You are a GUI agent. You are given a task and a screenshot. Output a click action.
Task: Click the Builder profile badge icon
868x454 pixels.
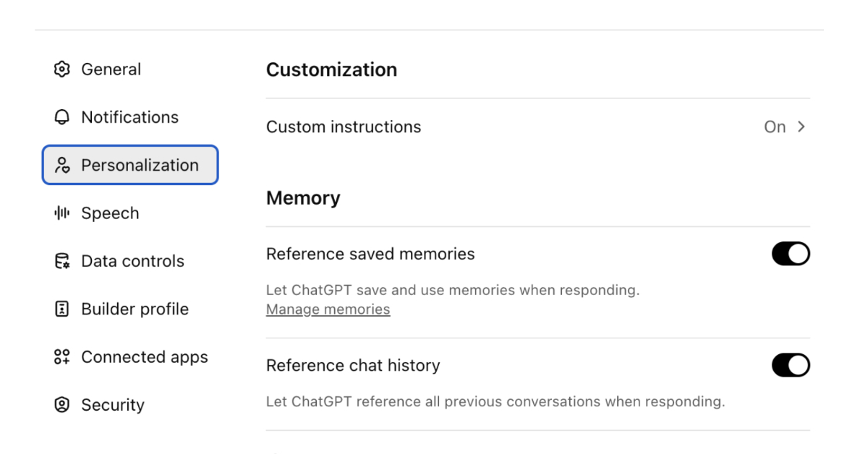click(x=62, y=309)
